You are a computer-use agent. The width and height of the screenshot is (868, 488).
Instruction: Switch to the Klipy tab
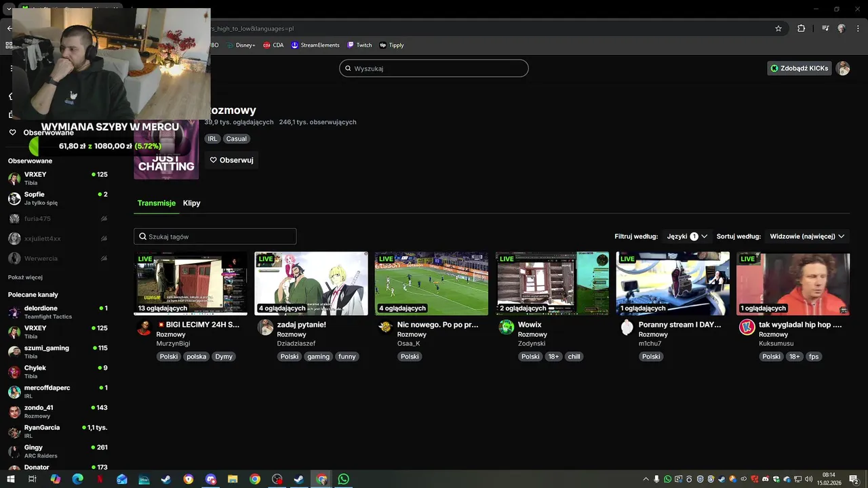[191, 203]
